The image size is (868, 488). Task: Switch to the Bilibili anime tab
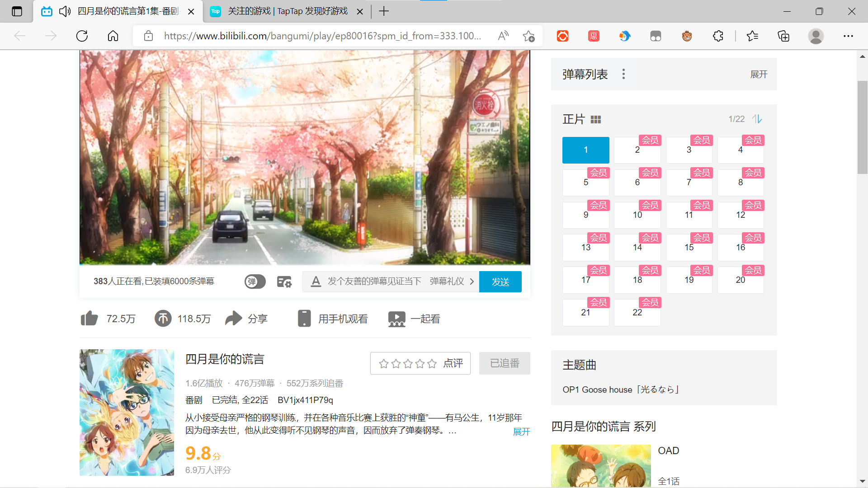[x=117, y=11]
